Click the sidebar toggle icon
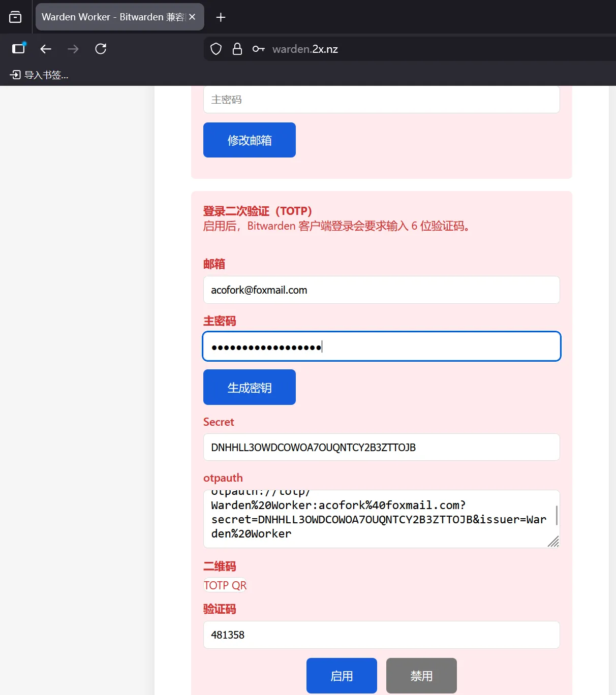 [19, 49]
